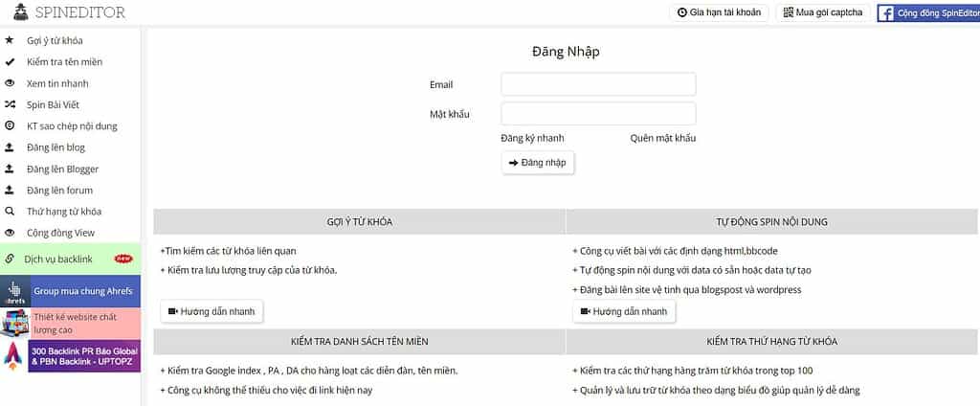Click the checkmark icon beside Kiểm tra tên miền

coord(9,62)
